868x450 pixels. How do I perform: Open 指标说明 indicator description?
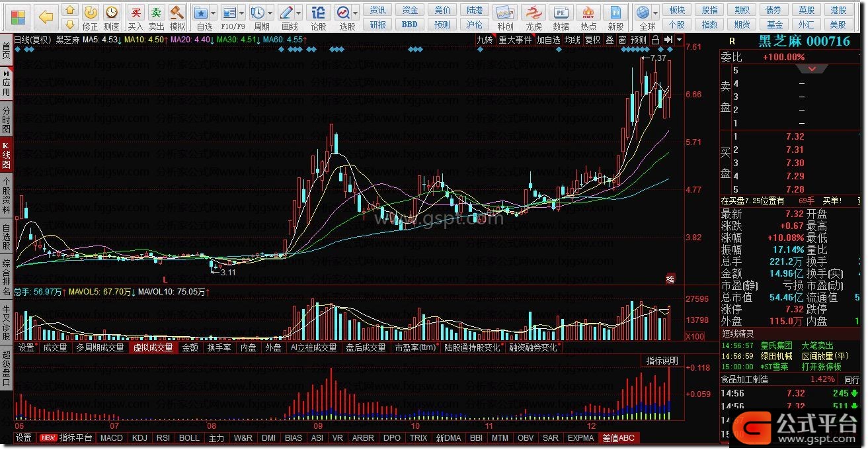point(662,361)
